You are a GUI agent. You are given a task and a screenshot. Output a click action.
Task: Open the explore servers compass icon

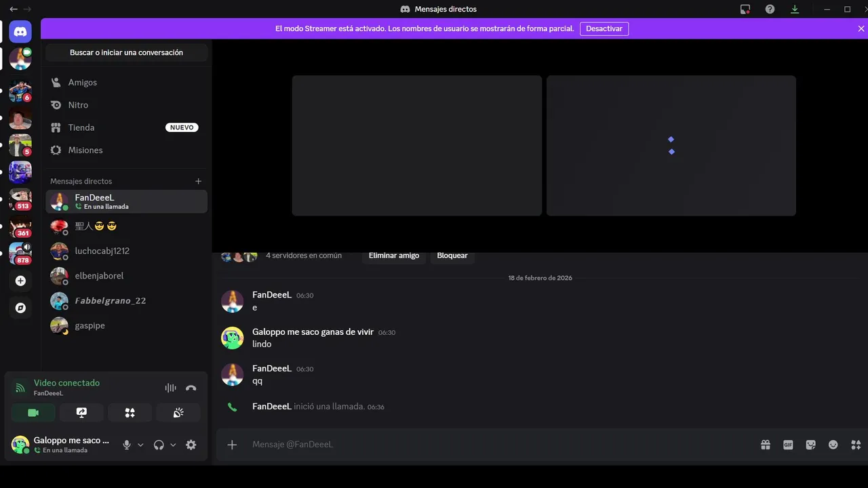coord(20,308)
